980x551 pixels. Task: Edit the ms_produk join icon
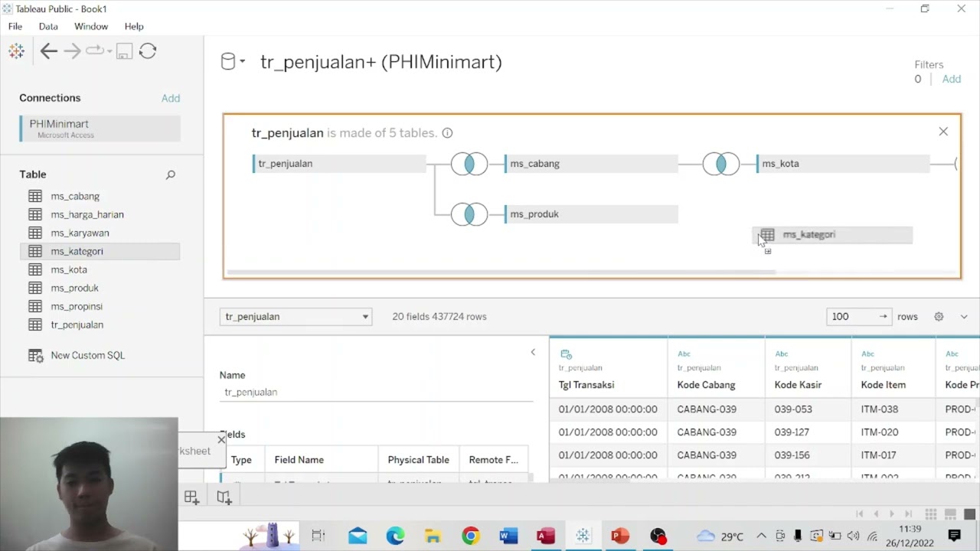(469, 214)
